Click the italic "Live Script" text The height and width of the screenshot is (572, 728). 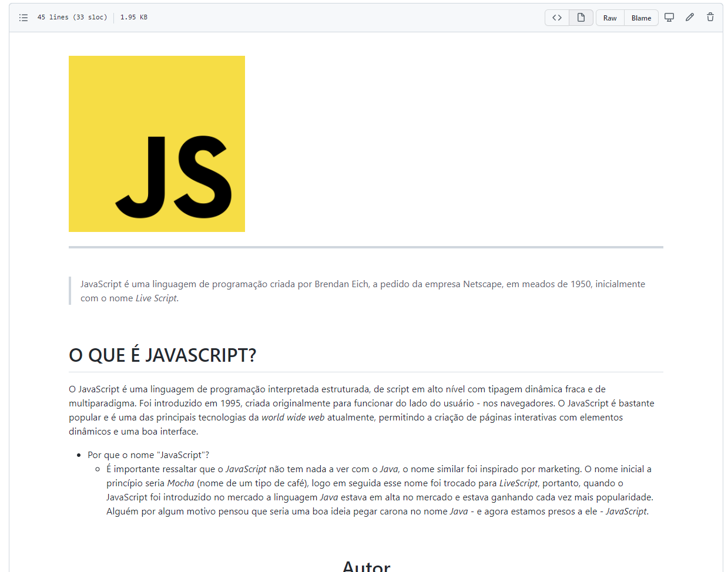(x=156, y=298)
